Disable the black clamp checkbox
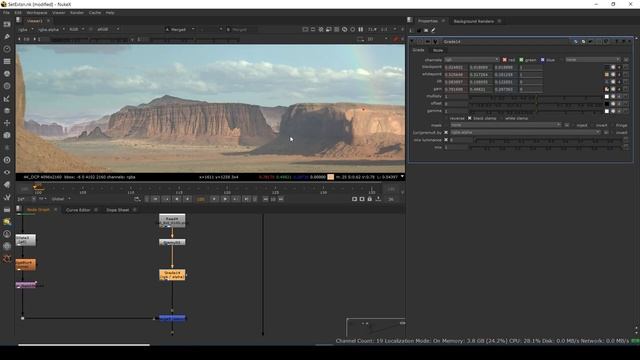Image resolution: width=640 pixels, height=360 pixels. click(x=469, y=118)
